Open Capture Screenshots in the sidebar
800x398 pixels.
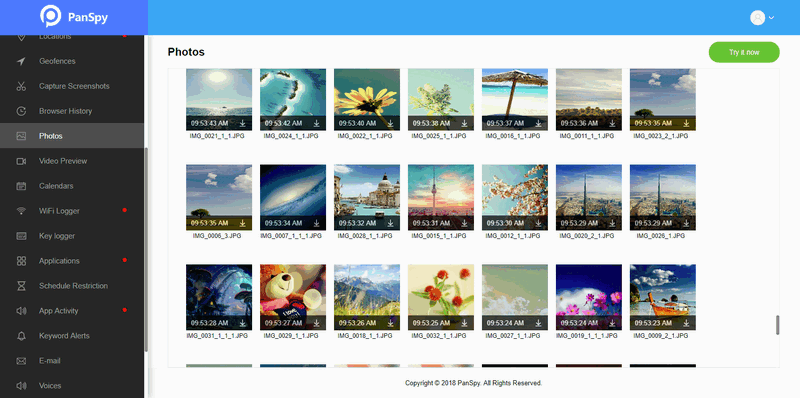pos(72,86)
